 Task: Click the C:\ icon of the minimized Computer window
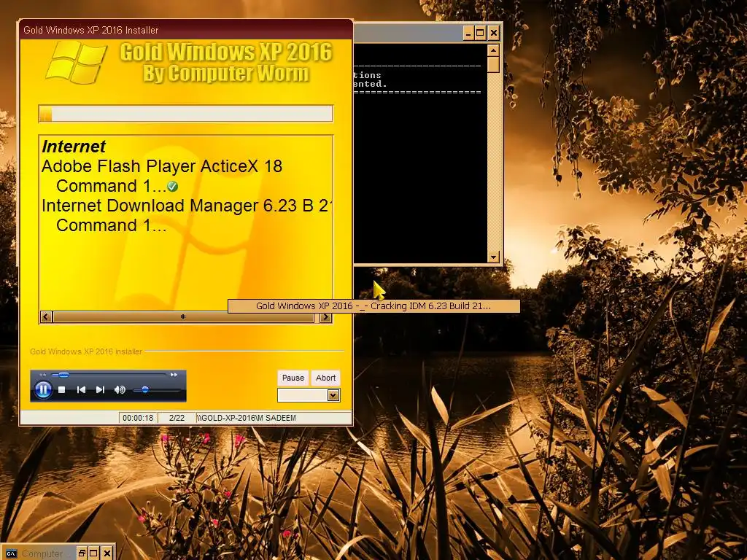click(x=12, y=553)
